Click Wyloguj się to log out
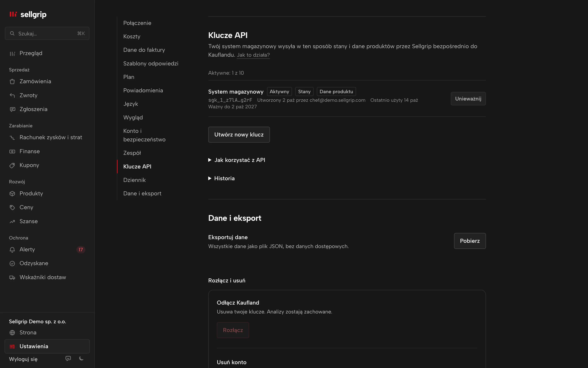The width and height of the screenshot is (588, 368). [x=23, y=359]
